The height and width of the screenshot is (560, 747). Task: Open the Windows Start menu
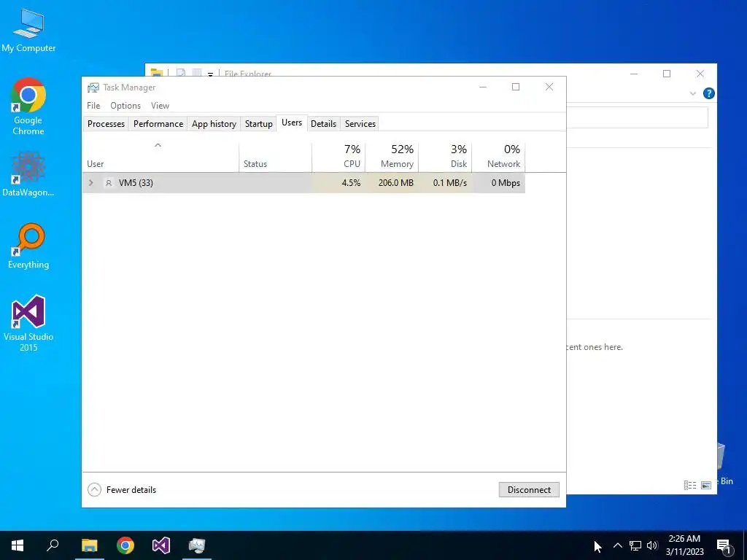pos(18,545)
